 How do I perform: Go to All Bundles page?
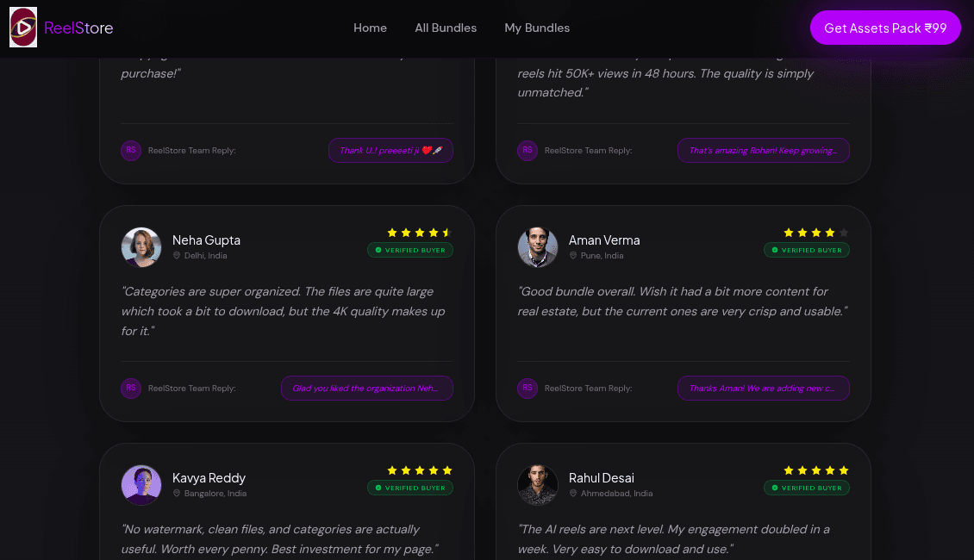pyautogui.click(x=446, y=28)
